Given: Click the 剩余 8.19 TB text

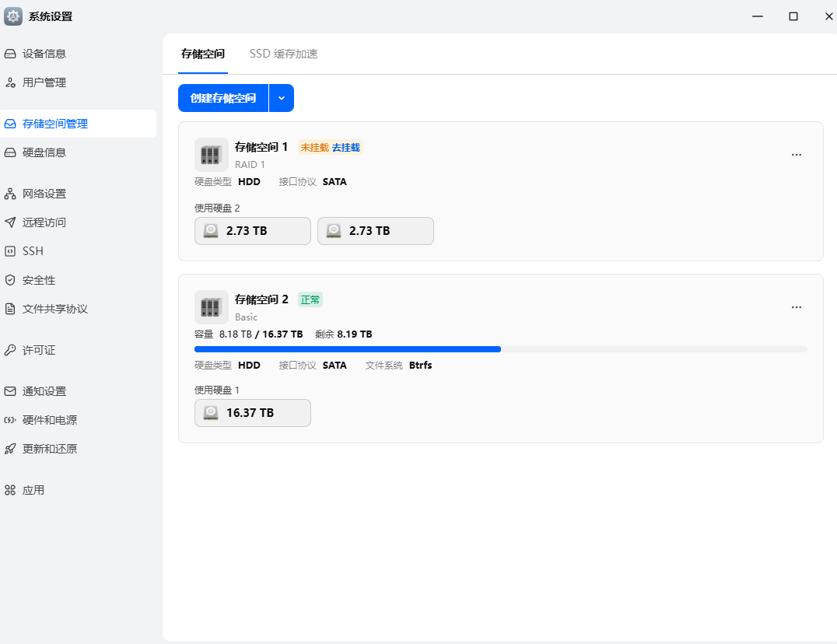Looking at the screenshot, I should 344,334.
